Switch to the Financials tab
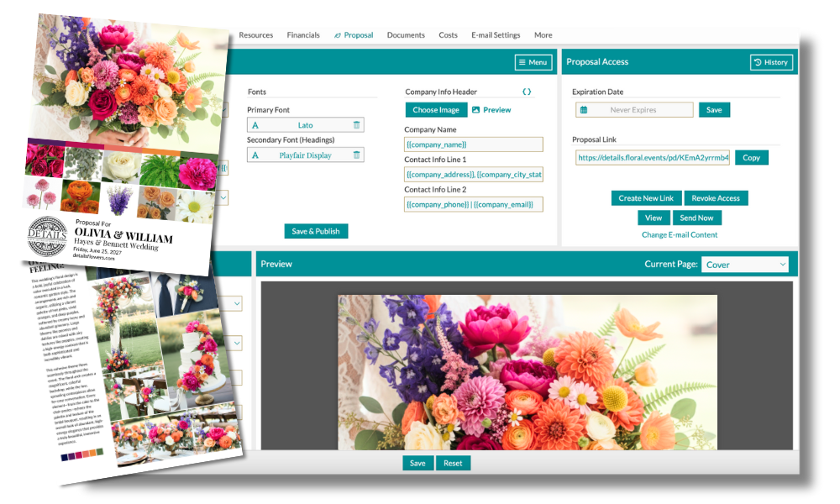Viewport: 840px width, 504px height. [x=303, y=35]
